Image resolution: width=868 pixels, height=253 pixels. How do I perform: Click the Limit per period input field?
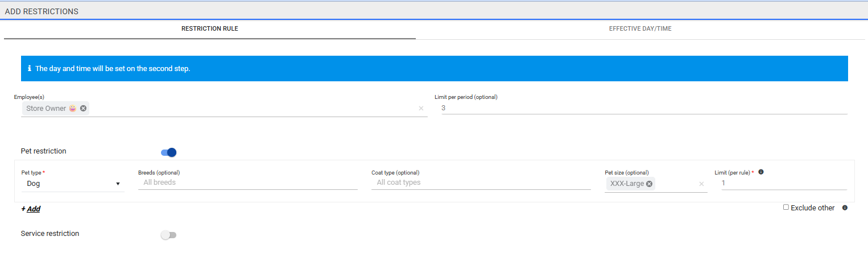point(644,108)
